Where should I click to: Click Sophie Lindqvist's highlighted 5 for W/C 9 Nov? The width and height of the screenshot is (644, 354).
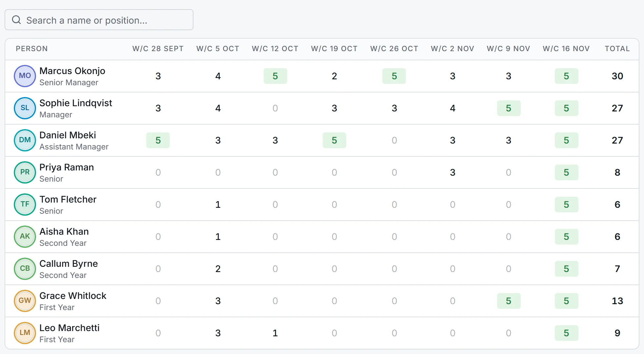pos(509,108)
